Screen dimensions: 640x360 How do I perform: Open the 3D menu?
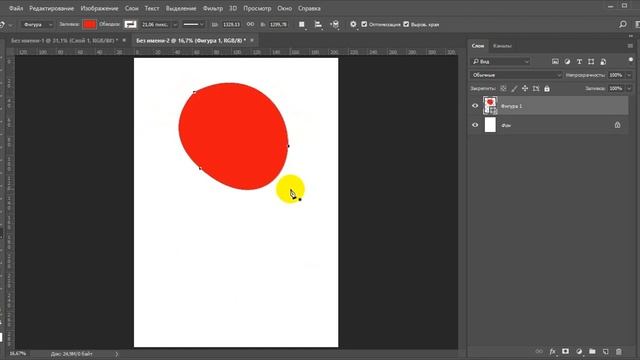pos(233,8)
